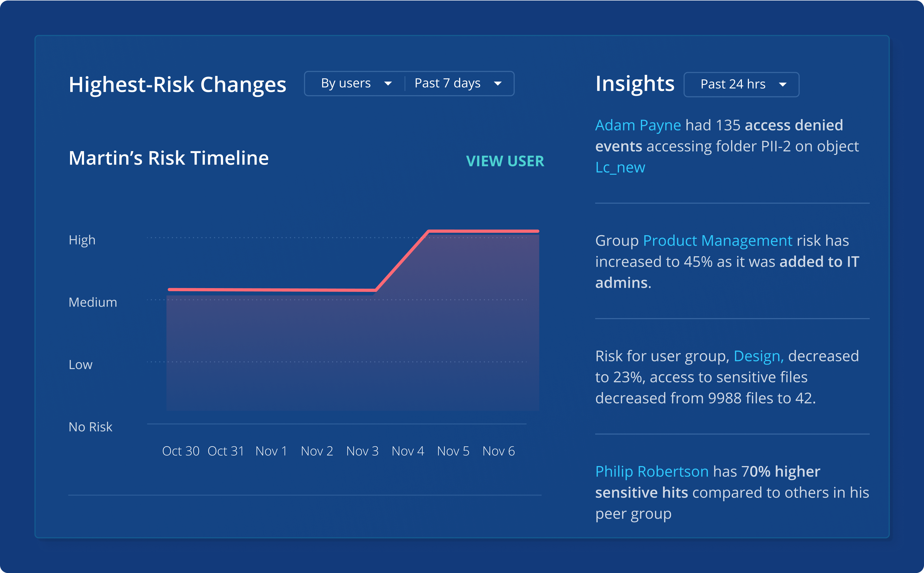
Task: Click the Medium risk level label
Action: point(93,302)
